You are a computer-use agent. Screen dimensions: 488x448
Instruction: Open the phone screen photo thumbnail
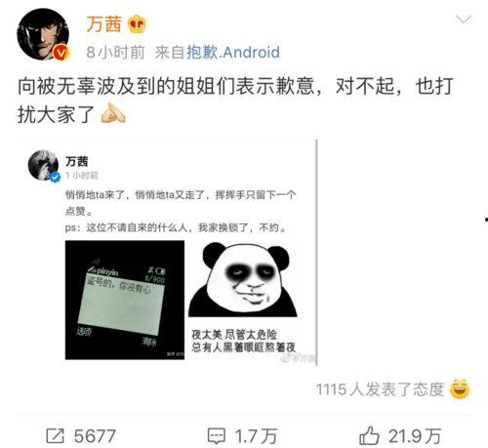coord(125,300)
